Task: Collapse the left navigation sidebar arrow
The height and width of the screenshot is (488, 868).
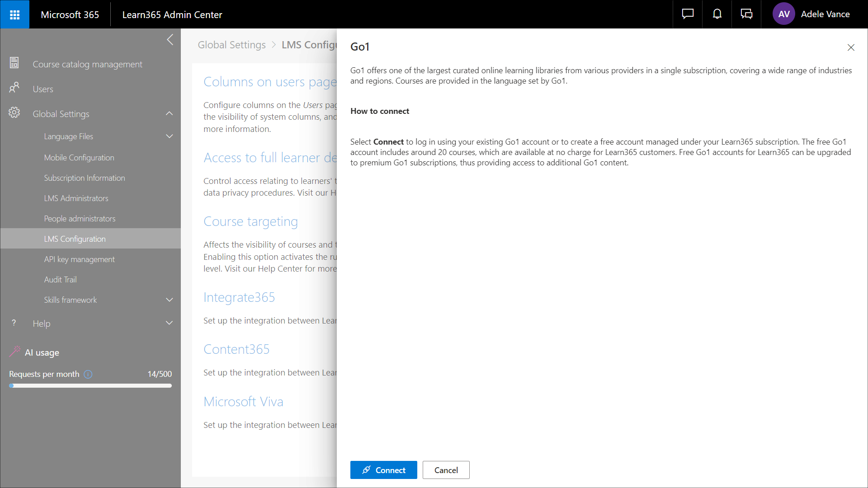Action: (x=170, y=40)
